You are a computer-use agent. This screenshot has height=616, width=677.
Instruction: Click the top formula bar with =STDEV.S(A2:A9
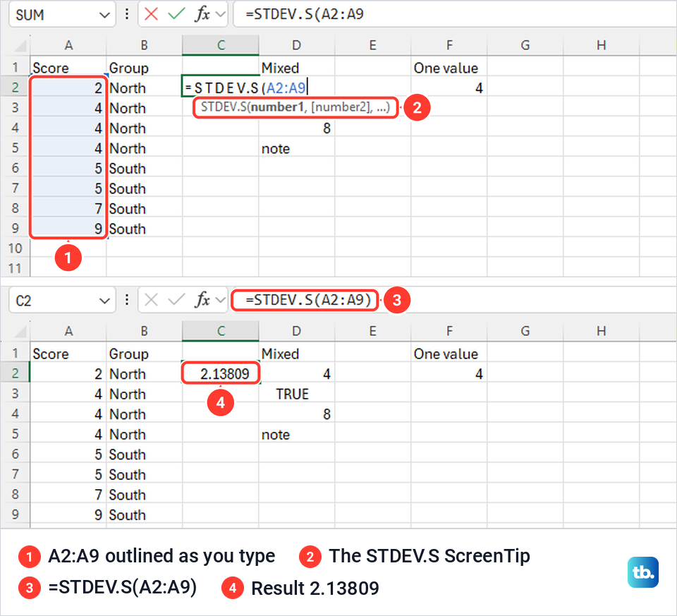pos(455,14)
